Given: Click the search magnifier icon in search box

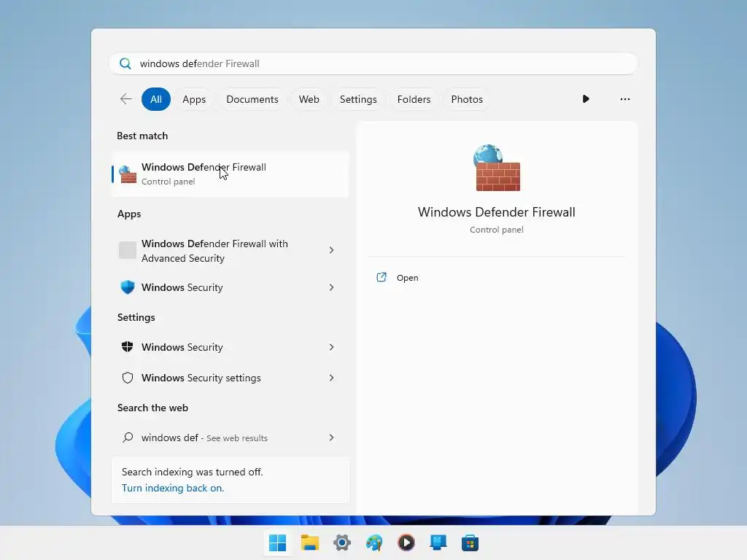Looking at the screenshot, I should point(125,63).
